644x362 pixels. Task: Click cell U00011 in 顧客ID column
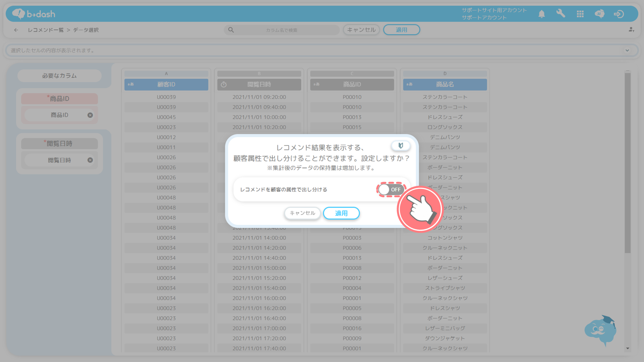point(166,147)
